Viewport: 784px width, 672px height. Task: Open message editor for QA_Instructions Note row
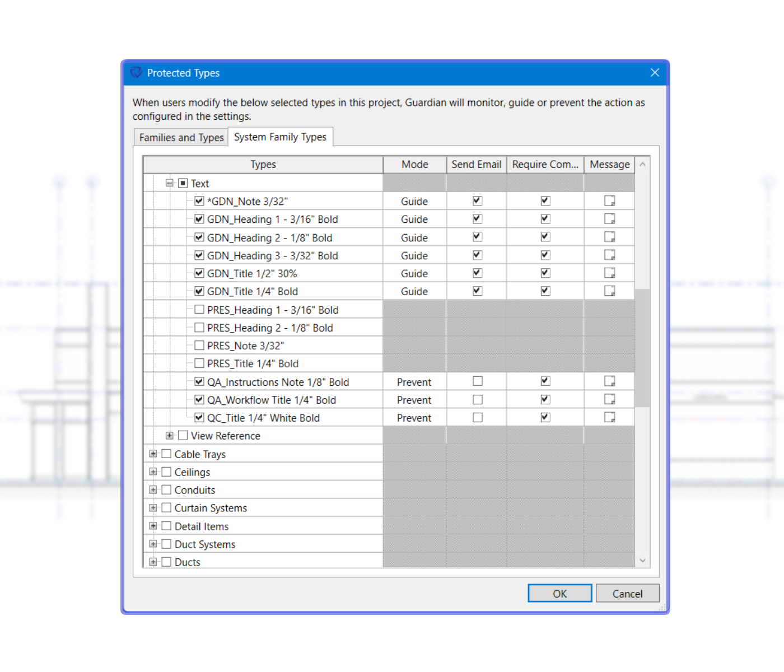click(x=609, y=381)
